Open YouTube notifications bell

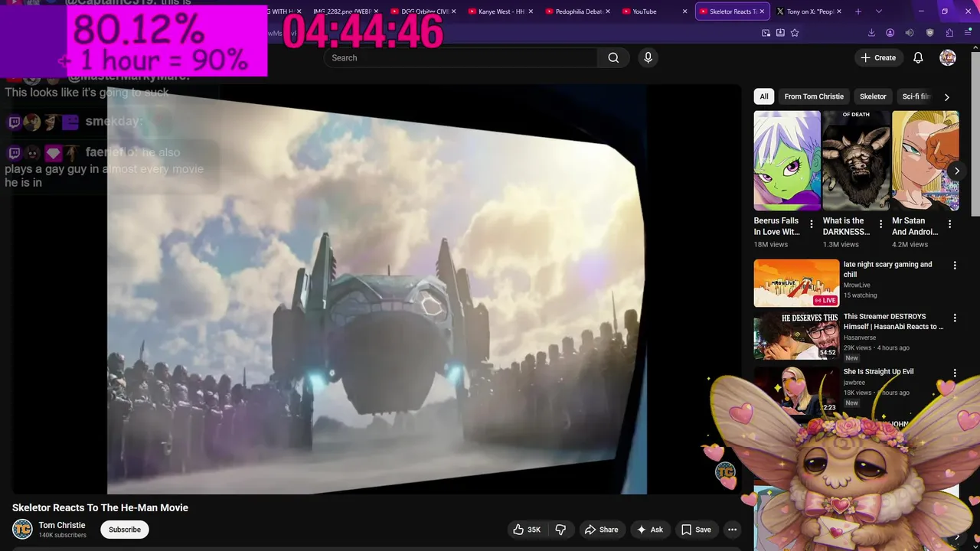918,57
